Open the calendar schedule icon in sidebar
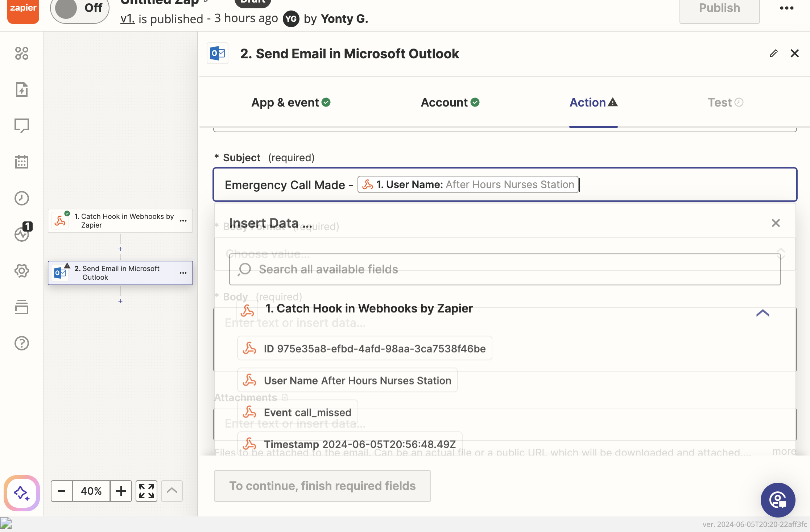 pos(22,162)
